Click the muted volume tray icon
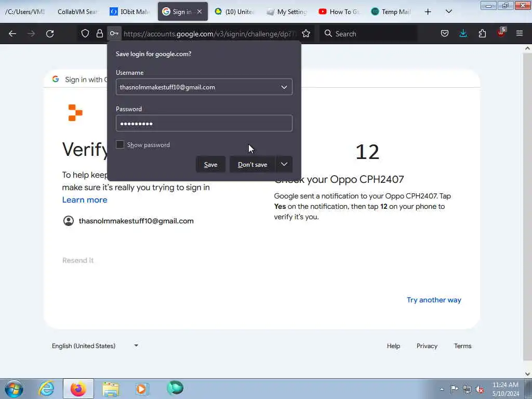The height and width of the screenshot is (399, 532). click(x=480, y=390)
